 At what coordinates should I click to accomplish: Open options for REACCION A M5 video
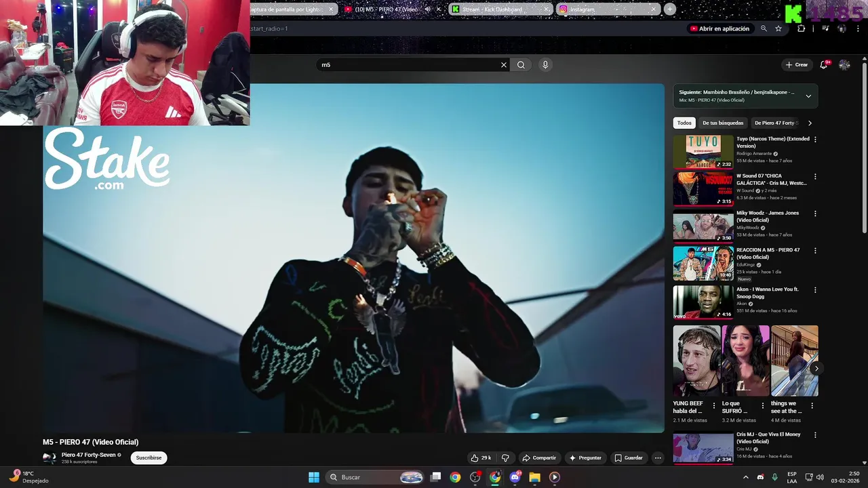[x=815, y=251]
